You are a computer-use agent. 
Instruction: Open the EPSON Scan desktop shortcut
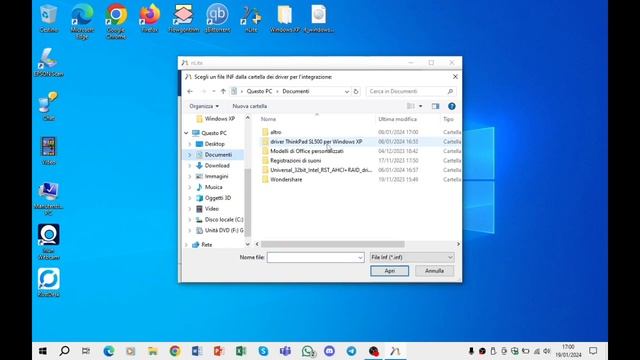point(49,63)
